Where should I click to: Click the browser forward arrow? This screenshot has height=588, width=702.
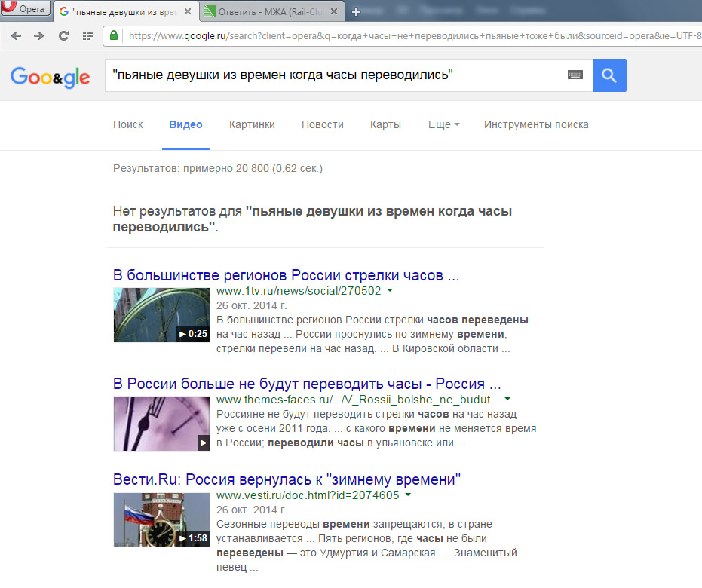click(39, 35)
